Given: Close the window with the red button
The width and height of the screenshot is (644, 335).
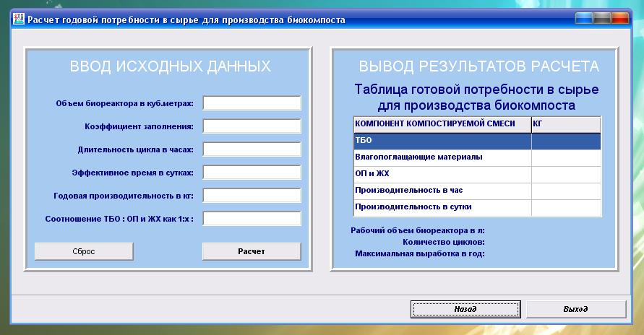Looking at the screenshot, I should 619,18.
